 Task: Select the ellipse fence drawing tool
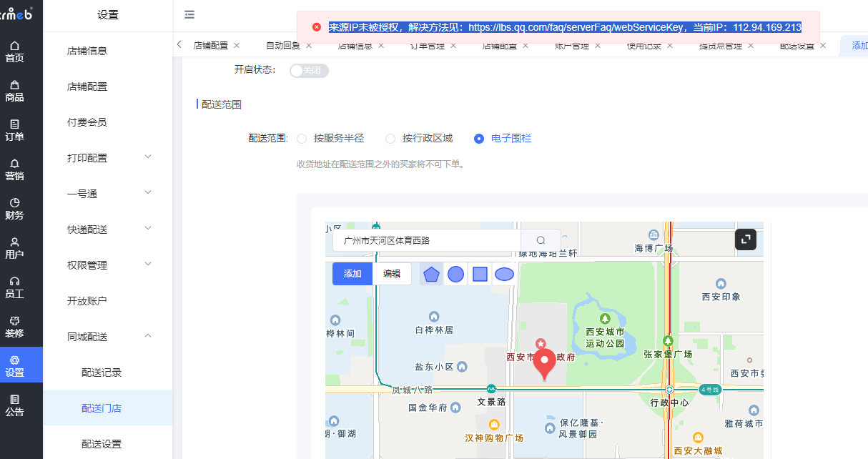click(504, 274)
